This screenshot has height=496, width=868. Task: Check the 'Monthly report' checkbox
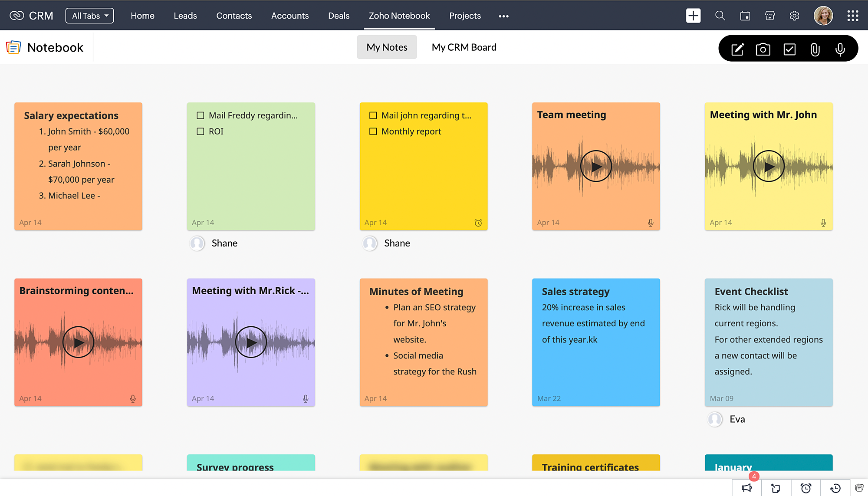click(x=373, y=131)
